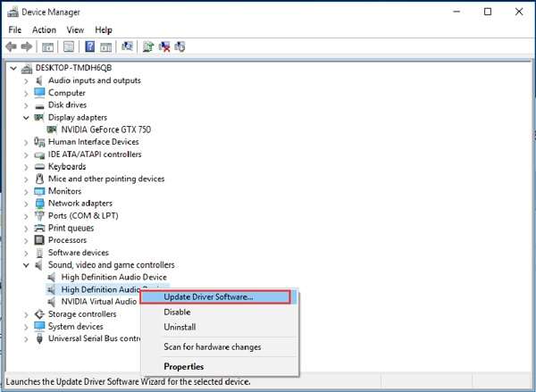536x392 pixels.
Task: Select the Monitors category label
Action: point(64,191)
